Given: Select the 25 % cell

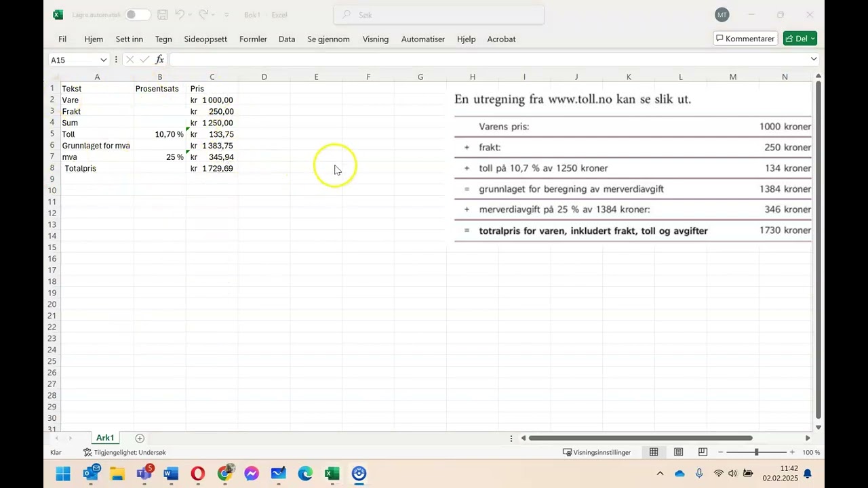Looking at the screenshot, I should [159, 157].
